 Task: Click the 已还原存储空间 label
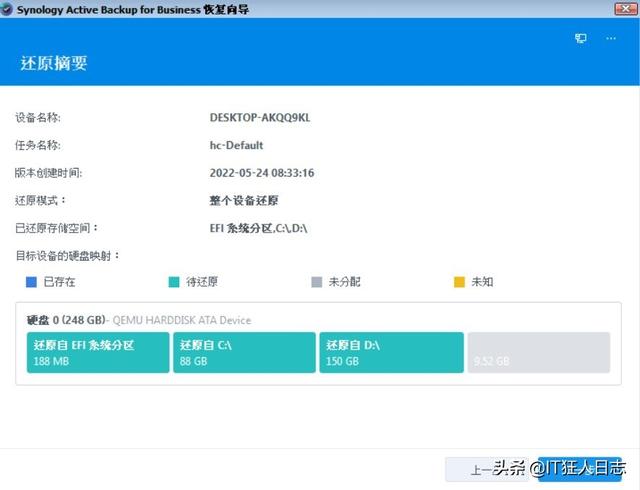coord(56,228)
